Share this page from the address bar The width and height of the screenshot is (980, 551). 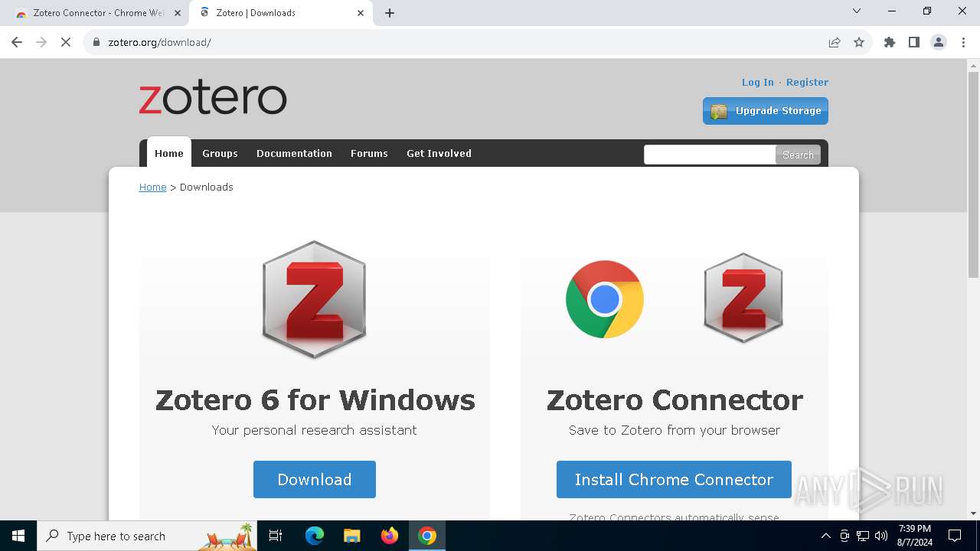click(835, 42)
